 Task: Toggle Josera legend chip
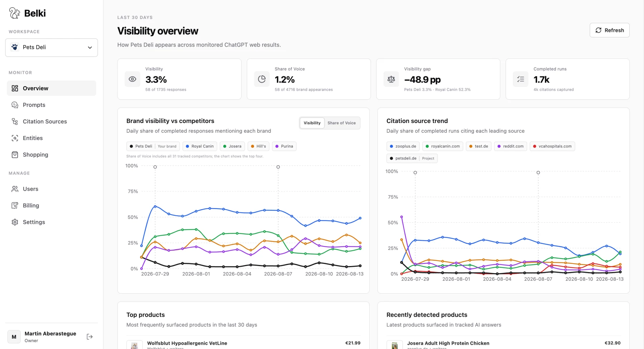tap(232, 146)
